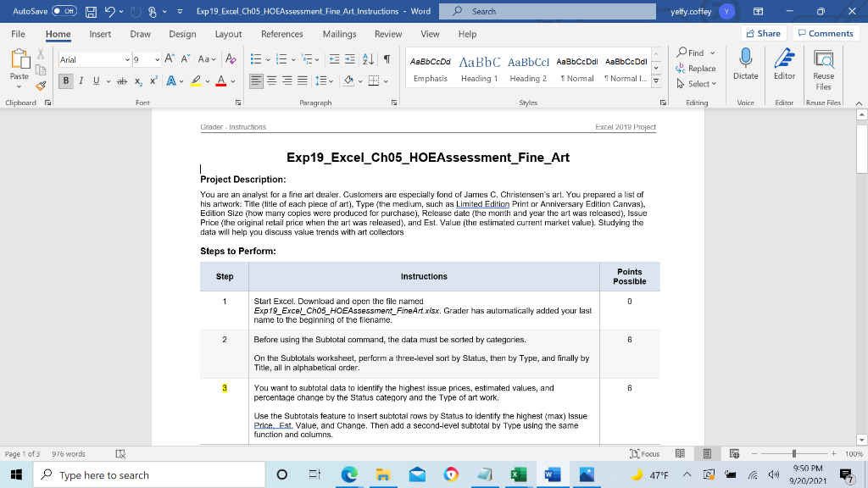The height and width of the screenshot is (488, 868).
Task: Select the Format Painter icon
Action: click(x=39, y=84)
